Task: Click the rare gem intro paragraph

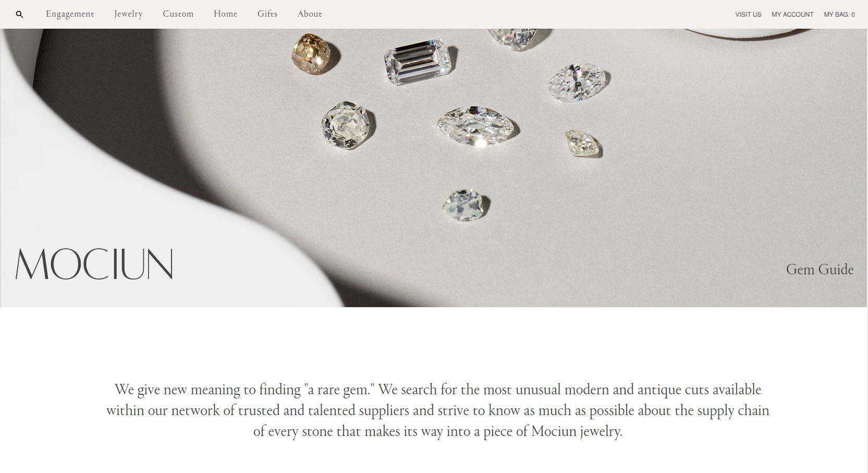Action: coord(438,410)
